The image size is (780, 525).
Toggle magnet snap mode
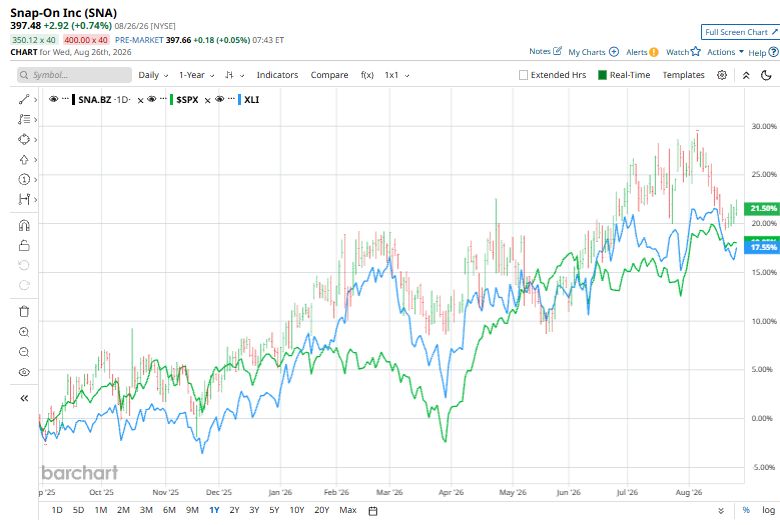(x=24, y=225)
